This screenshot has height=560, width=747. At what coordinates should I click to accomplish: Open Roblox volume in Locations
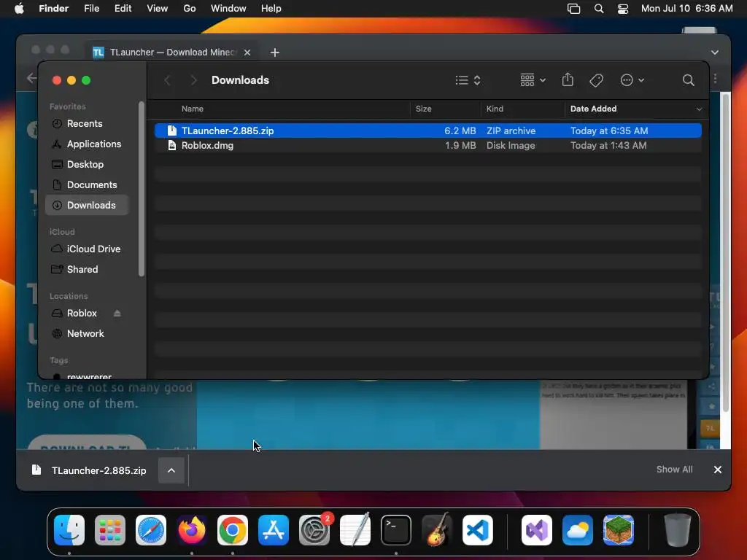(82, 314)
